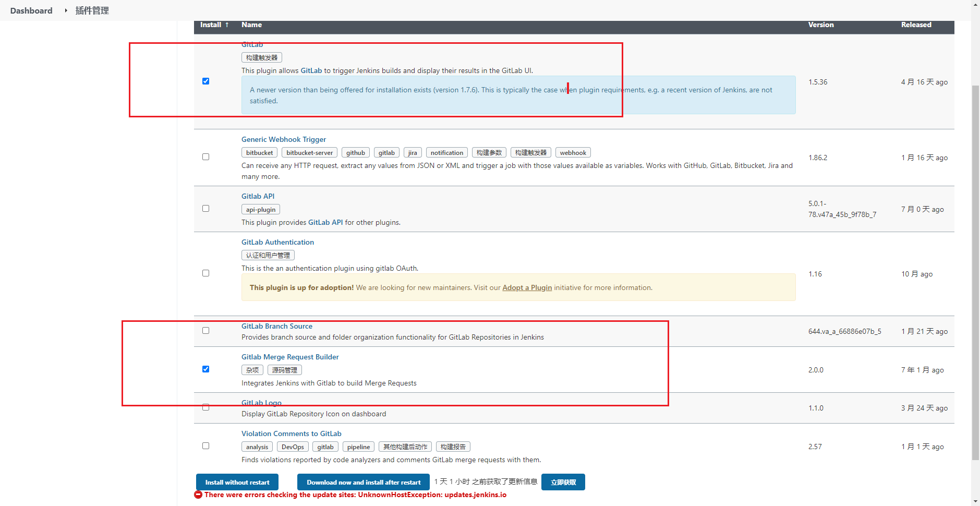Viewport: 980px width, 506px height.
Task: Click gitlab tag under Generic Webhook Trigger
Action: [386, 152]
